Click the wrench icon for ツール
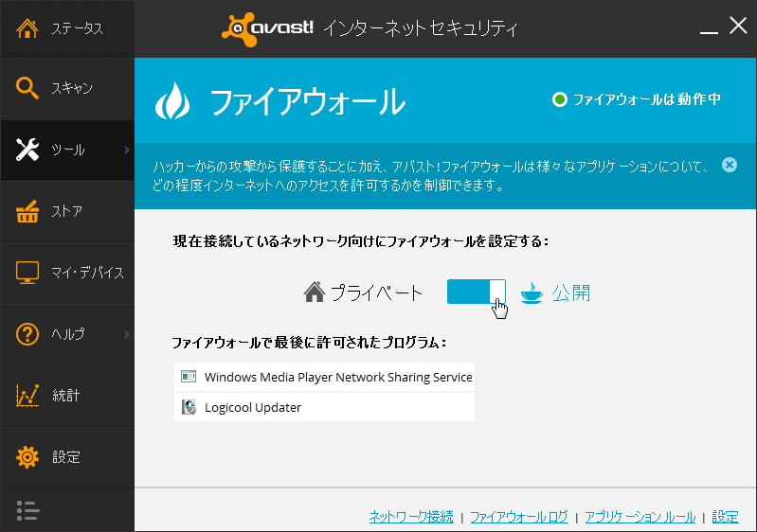Viewport: 757px width, 532px height. point(27,150)
